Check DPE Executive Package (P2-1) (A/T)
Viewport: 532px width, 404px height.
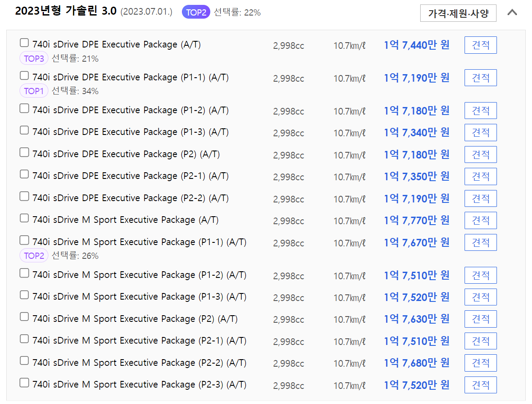(x=24, y=174)
